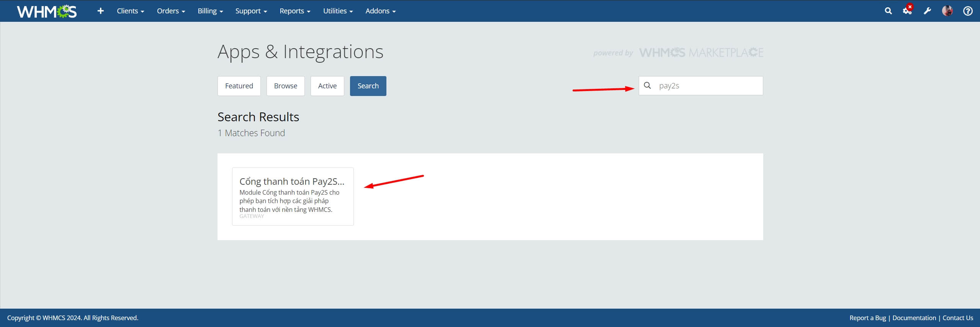
Task: Click the GATEWAY label on the Pay2S card
Action: click(252, 216)
